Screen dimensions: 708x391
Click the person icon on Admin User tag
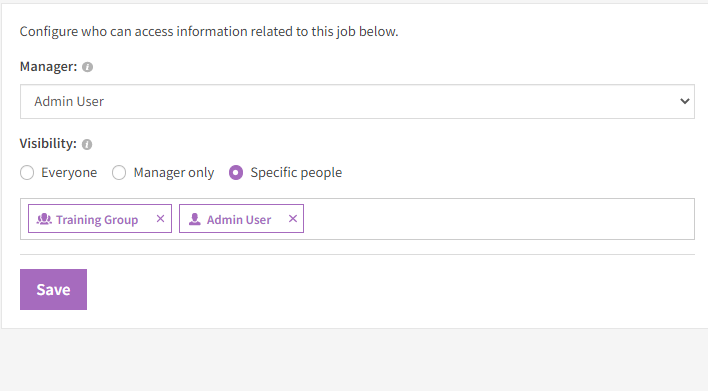[x=195, y=219]
